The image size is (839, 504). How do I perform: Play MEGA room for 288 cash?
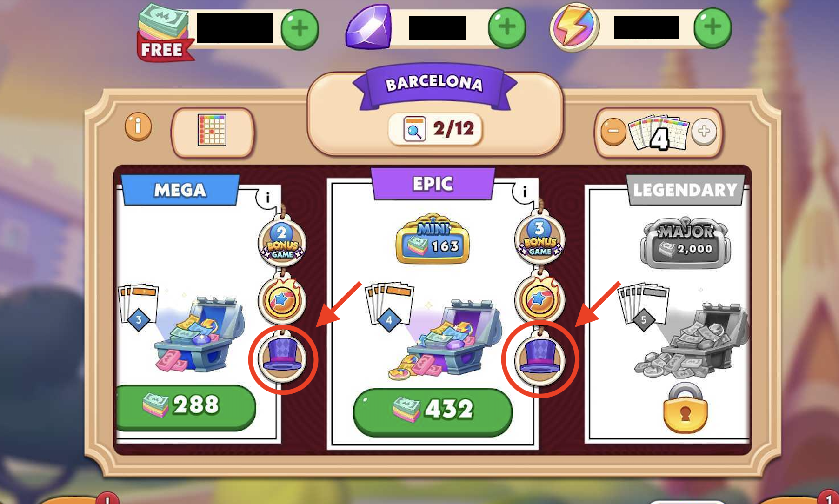(185, 407)
